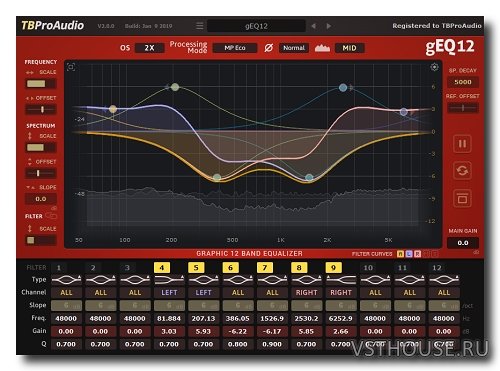Click the spectrum analyzer mountain icon
Viewport: 500px width, 371px height.
(322, 48)
